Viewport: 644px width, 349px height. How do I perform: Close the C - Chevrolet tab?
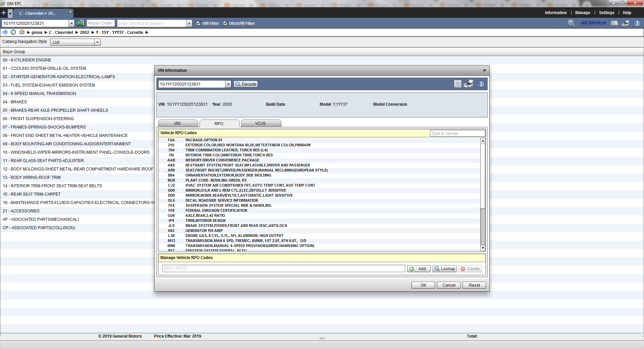pos(70,12)
